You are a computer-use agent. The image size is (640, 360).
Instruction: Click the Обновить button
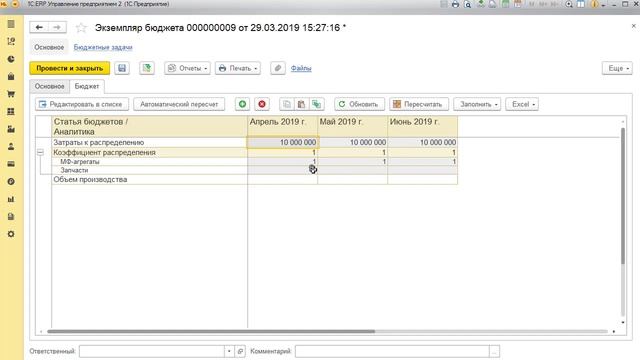pyautogui.click(x=359, y=104)
